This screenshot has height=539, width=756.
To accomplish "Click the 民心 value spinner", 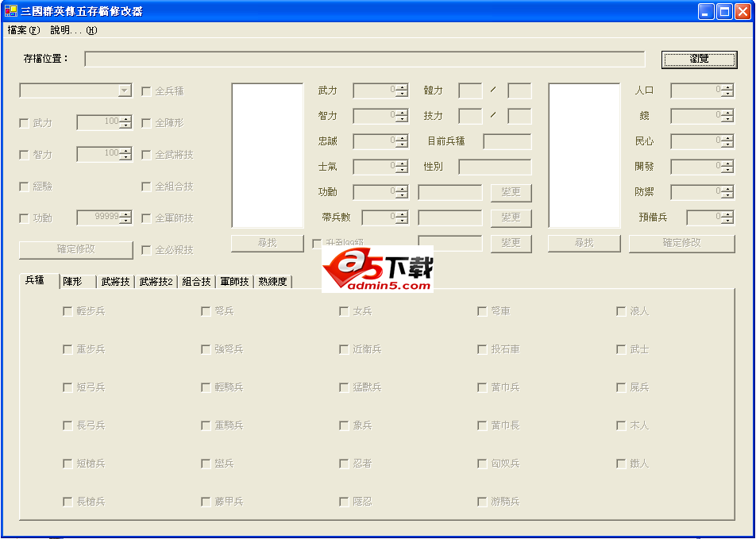I will [x=703, y=141].
